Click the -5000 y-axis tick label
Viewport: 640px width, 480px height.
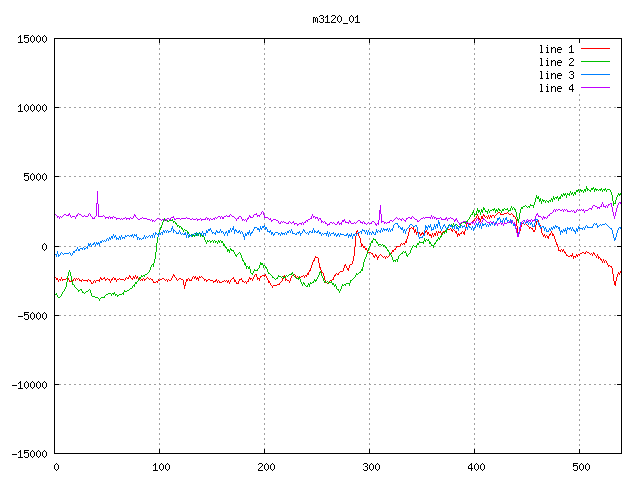coord(31,315)
